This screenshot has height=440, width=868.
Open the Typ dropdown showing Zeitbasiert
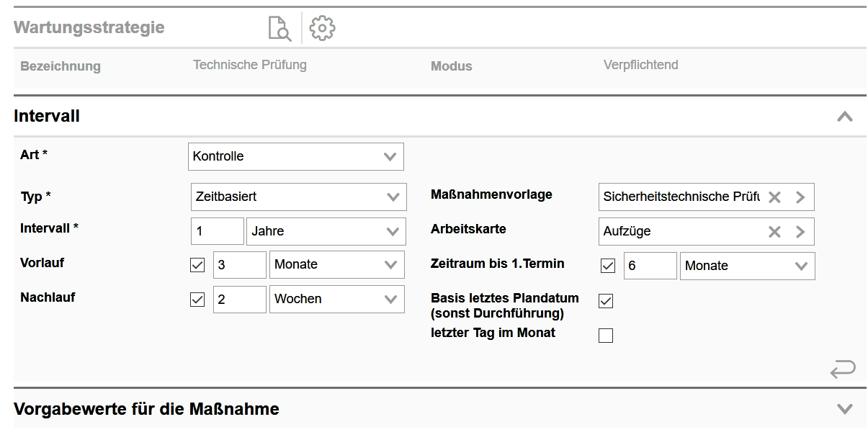[297, 197]
